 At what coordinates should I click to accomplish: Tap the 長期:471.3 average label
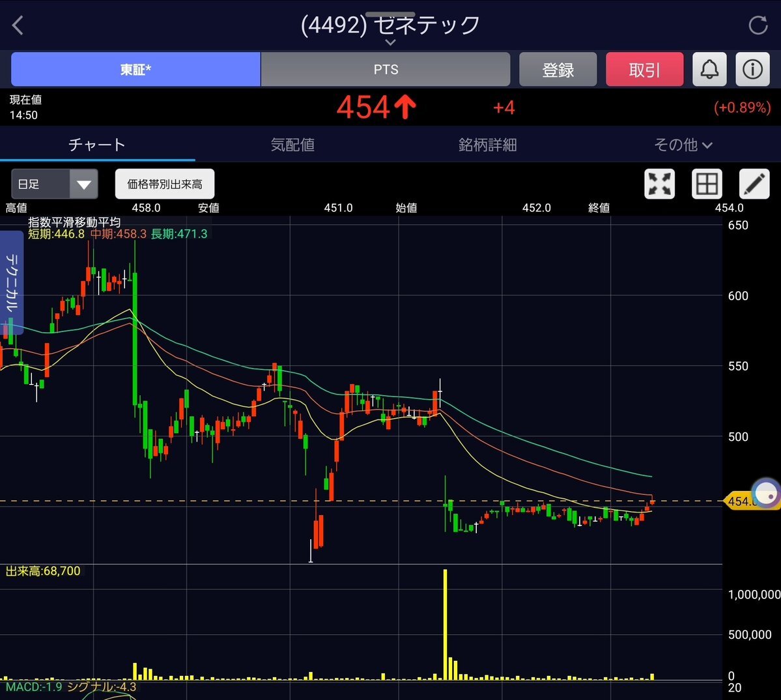179,234
